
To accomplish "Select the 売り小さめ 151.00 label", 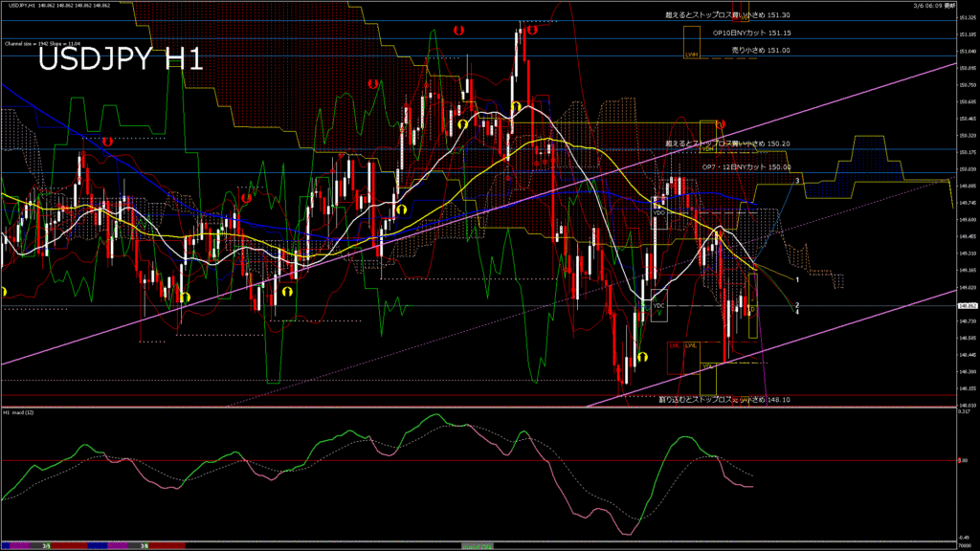I will (x=757, y=50).
